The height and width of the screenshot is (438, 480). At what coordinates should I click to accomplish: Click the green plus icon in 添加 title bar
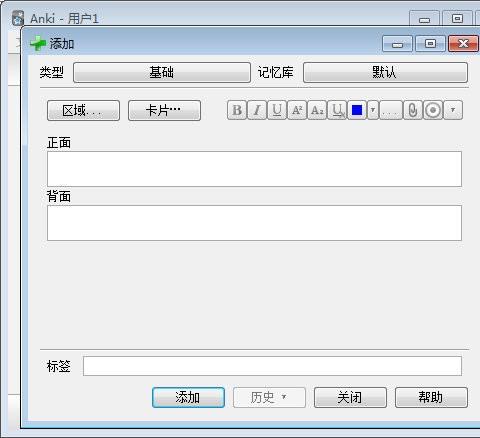(38, 44)
